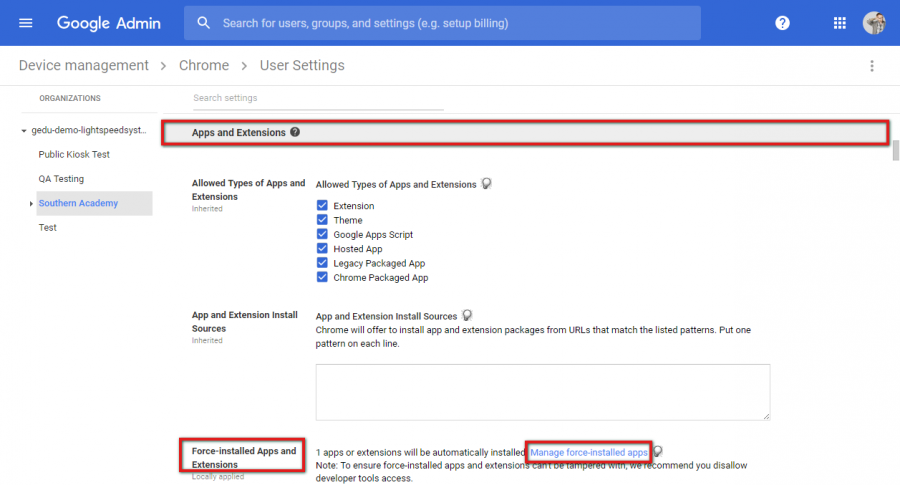Click 'Inherited' under Allowed Types of Apps
Image resolution: width=900 pixels, height=485 pixels.
pyautogui.click(x=207, y=209)
